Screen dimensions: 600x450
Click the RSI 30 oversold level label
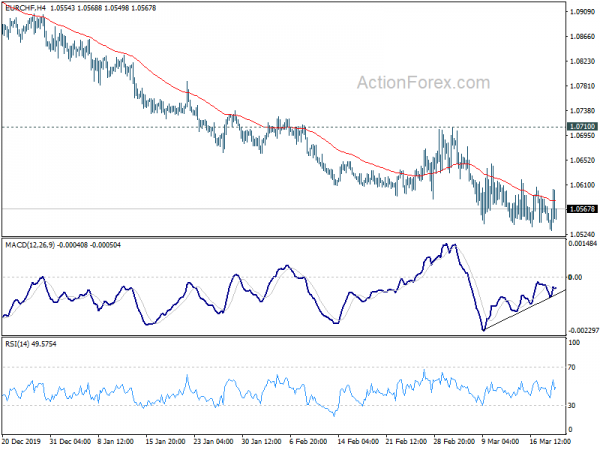(572, 405)
